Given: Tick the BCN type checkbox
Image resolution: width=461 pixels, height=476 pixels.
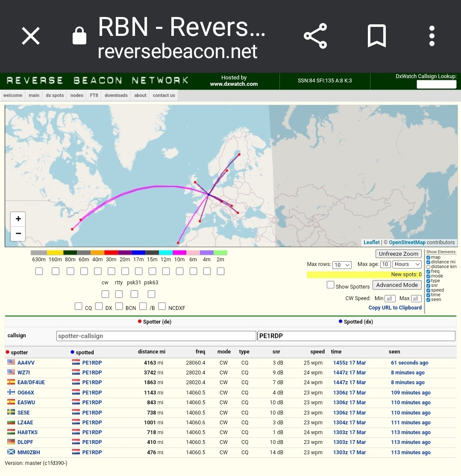Looking at the screenshot, I should click(119, 306).
